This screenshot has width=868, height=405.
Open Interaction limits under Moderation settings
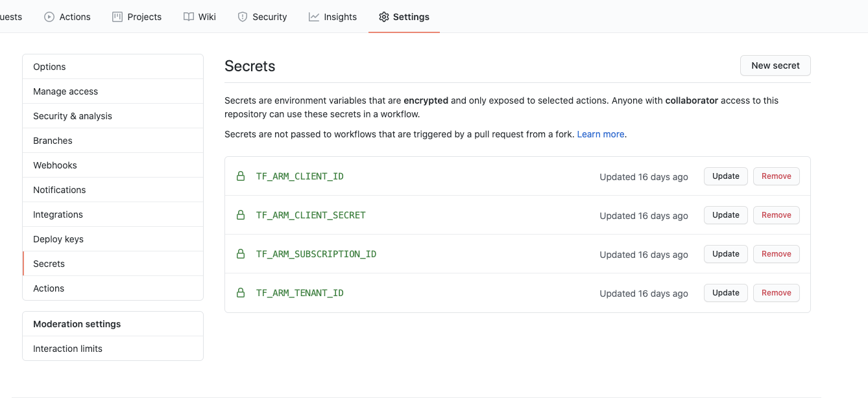pos(68,349)
